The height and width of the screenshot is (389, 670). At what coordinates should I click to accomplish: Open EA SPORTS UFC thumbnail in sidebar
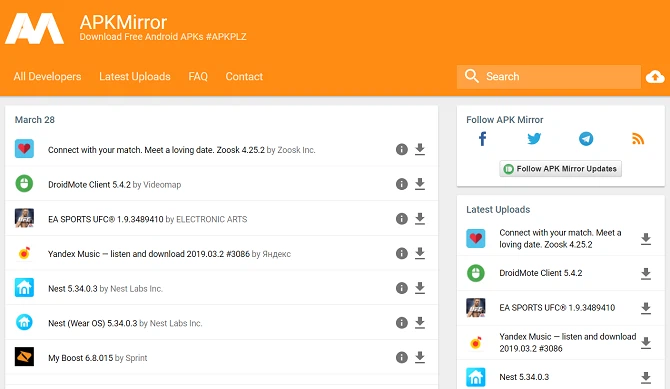(476, 308)
